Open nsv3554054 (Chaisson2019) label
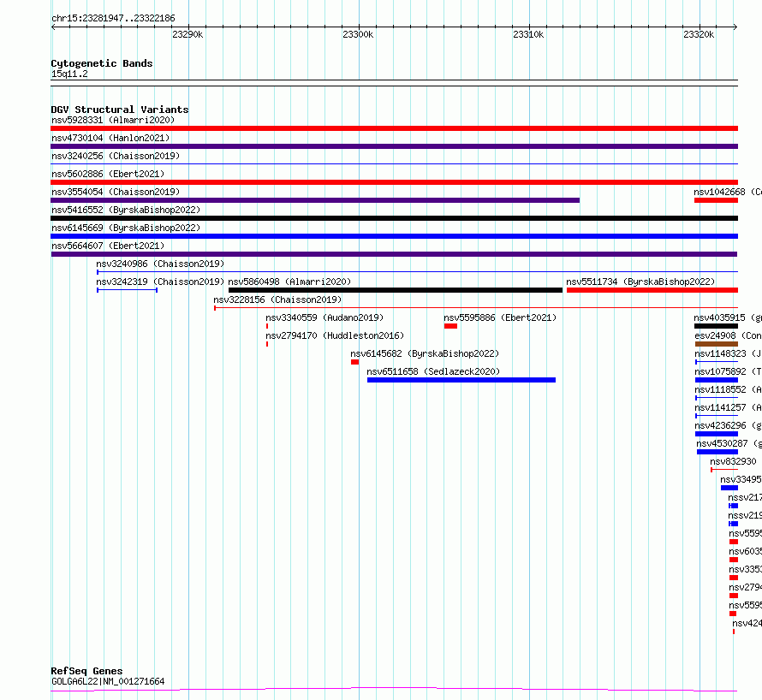Screen dimensions: 762x700 [x=116, y=192]
